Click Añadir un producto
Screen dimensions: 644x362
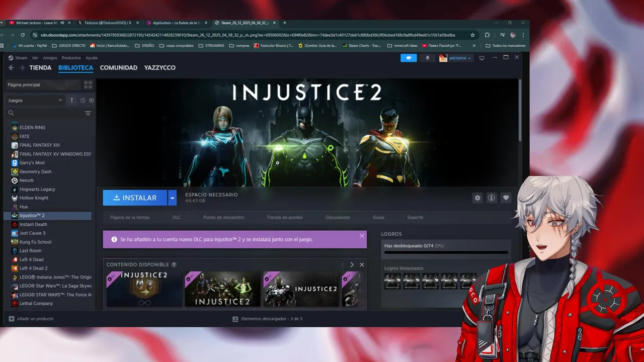[31, 319]
